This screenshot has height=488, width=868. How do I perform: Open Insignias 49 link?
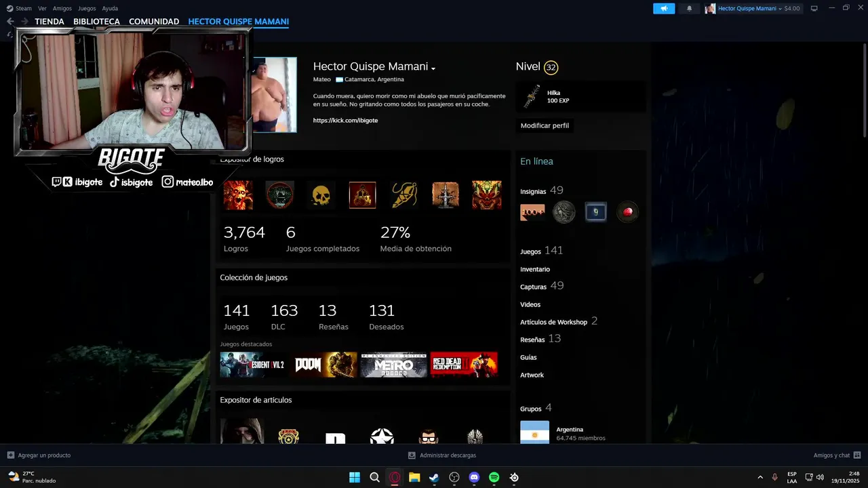coord(541,190)
